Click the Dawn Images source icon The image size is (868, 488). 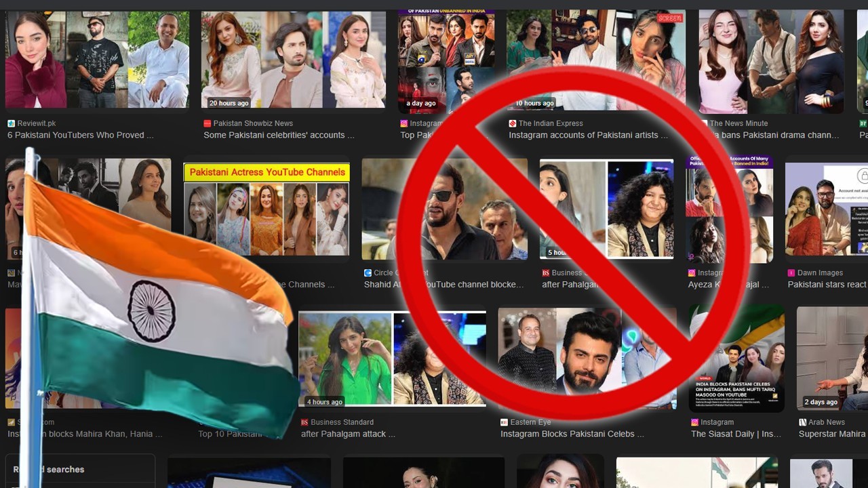790,272
